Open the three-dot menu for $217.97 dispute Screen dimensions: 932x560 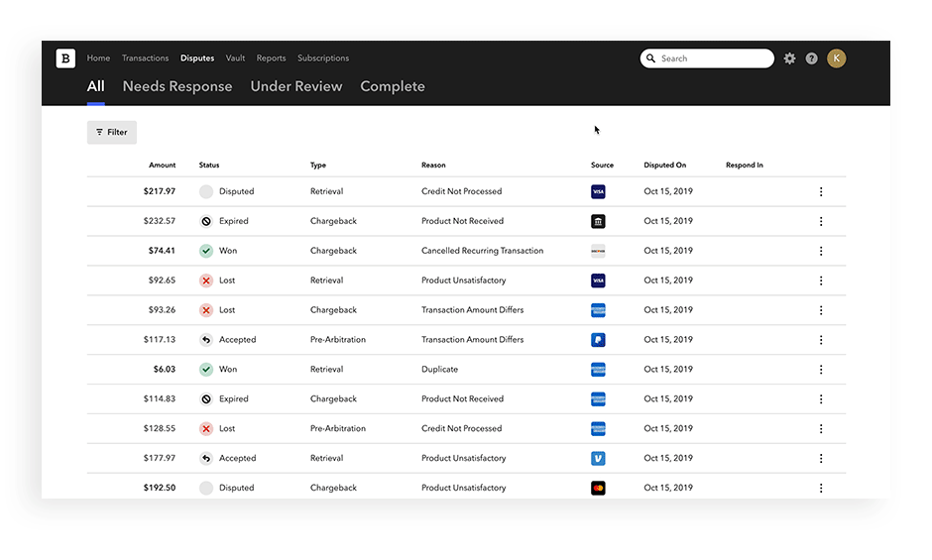[x=821, y=191]
